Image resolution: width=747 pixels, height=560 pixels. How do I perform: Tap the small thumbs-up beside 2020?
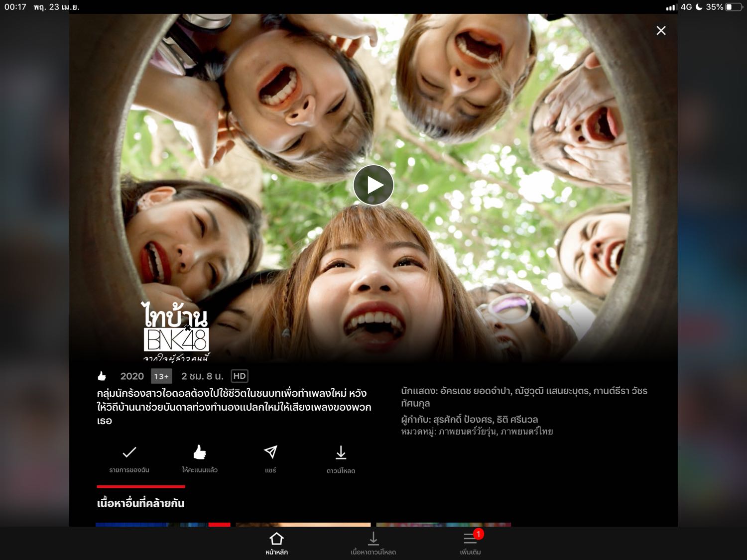coord(102,376)
